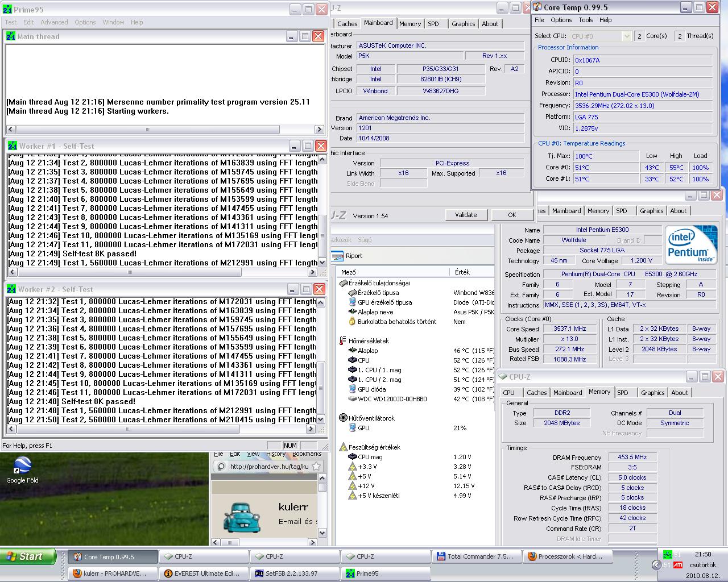The image size is (728, 582).
Task: Select GPU dióda temperature icon
Action: (353, 389)
